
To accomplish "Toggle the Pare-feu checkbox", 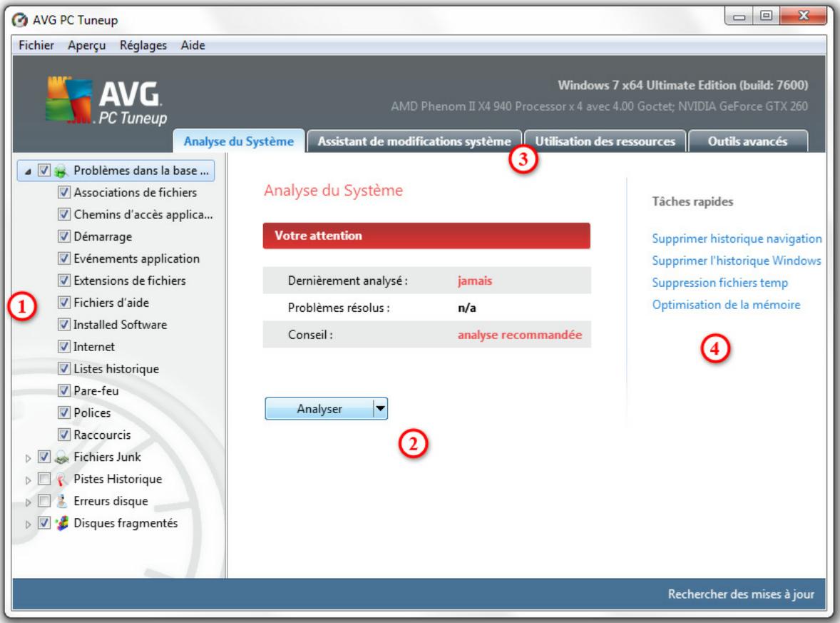I will coord(63,390).
